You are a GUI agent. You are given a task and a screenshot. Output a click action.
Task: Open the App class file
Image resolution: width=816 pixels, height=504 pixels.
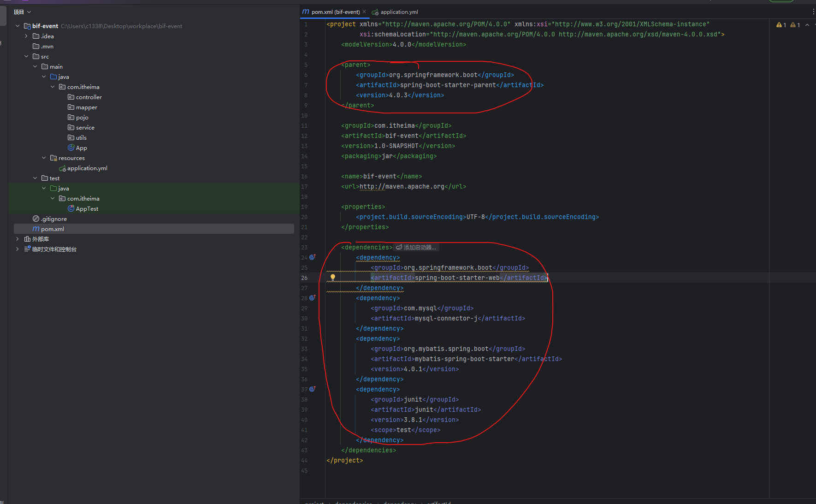pos(77,148)
